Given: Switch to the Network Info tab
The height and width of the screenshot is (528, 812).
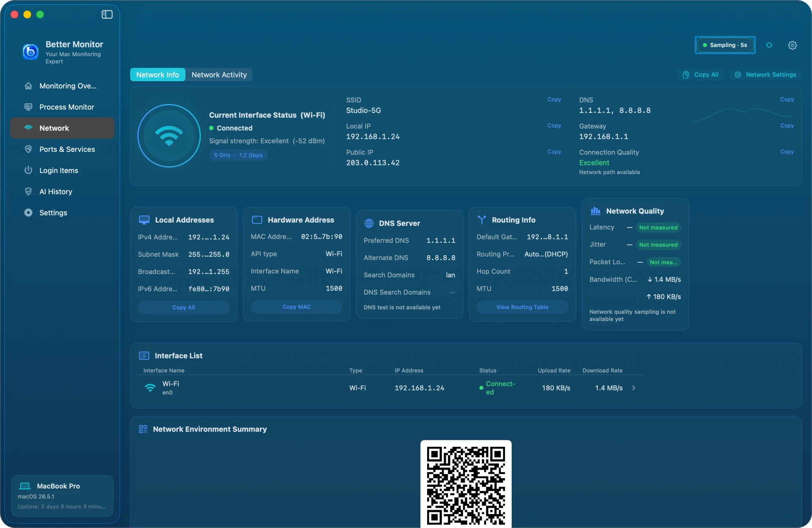Looking at the screenshot, I should point(158,74).
